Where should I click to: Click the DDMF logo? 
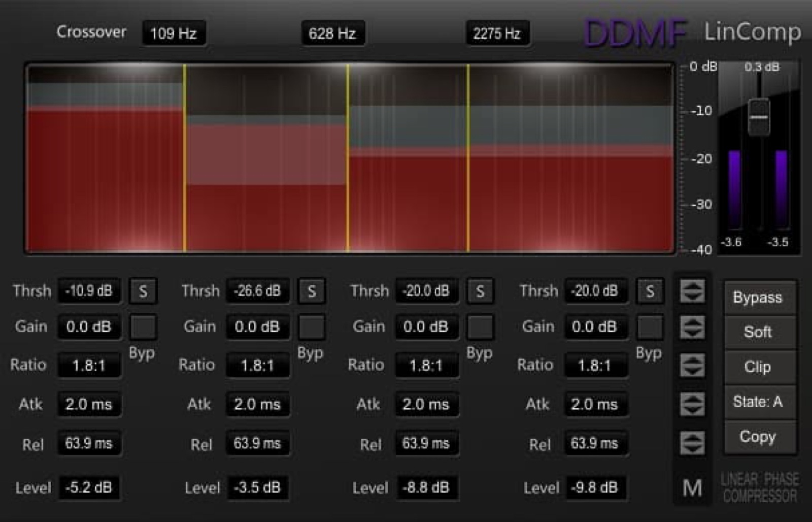635,34
